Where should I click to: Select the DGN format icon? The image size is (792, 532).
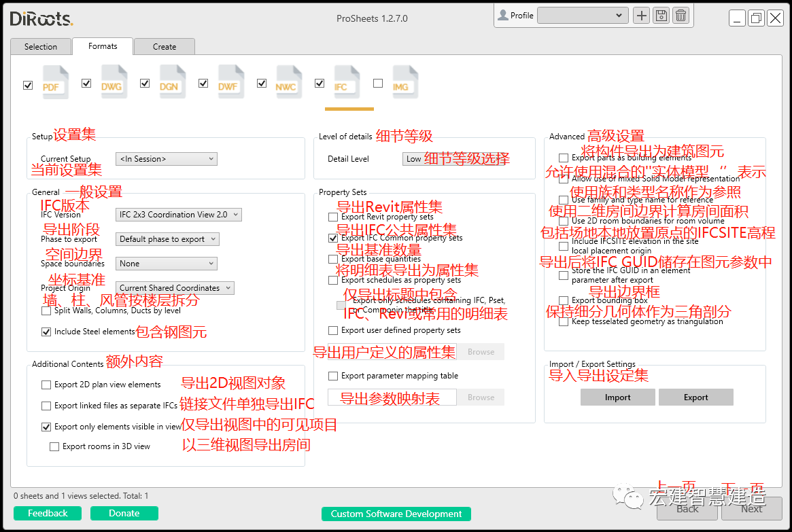point(172,82)
